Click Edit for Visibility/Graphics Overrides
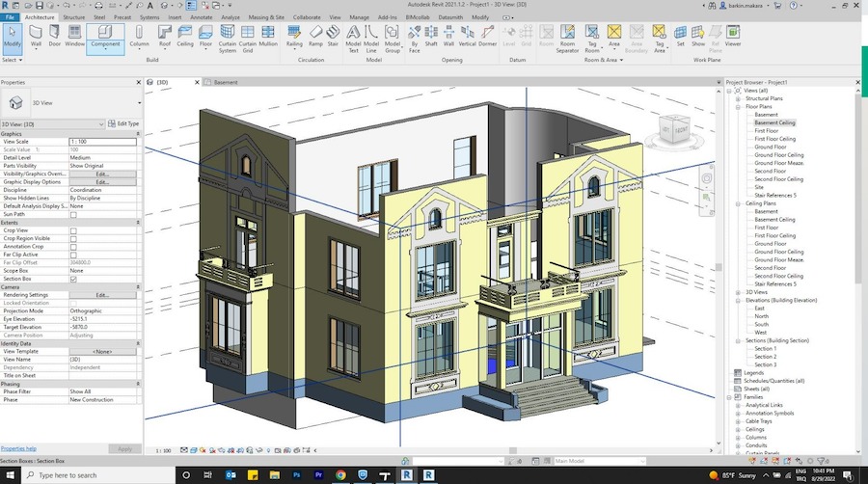Viewport: 868px width, 484px height. pyautogui.click(x=102, y=174)
